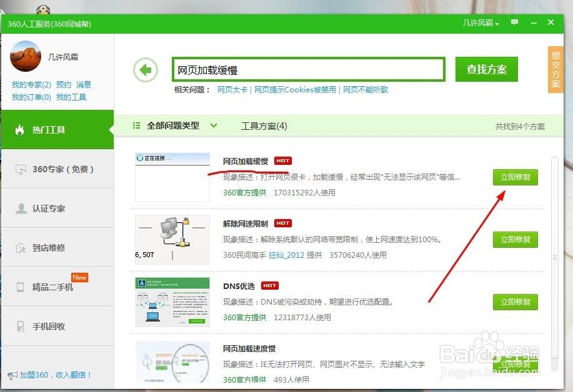573x392 pixels.
Task: Click the megaphone icon beside 加盟360
Action: click(12, 375)
